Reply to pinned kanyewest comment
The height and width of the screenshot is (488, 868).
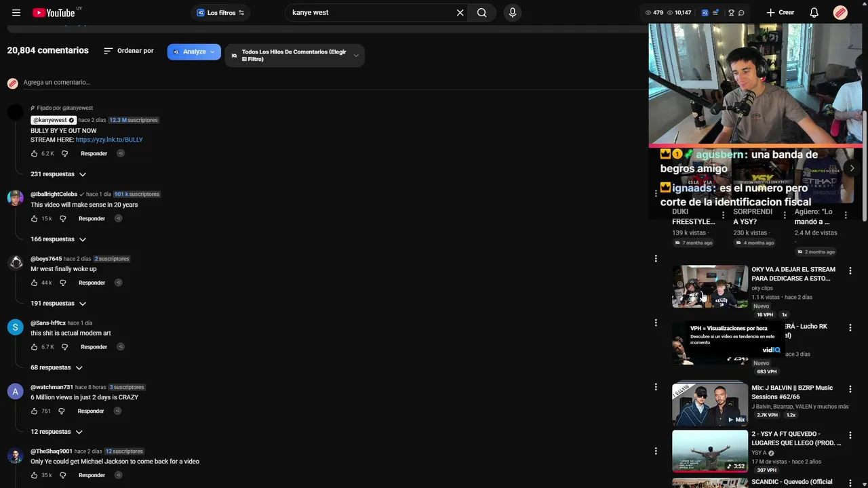(94, 153)
